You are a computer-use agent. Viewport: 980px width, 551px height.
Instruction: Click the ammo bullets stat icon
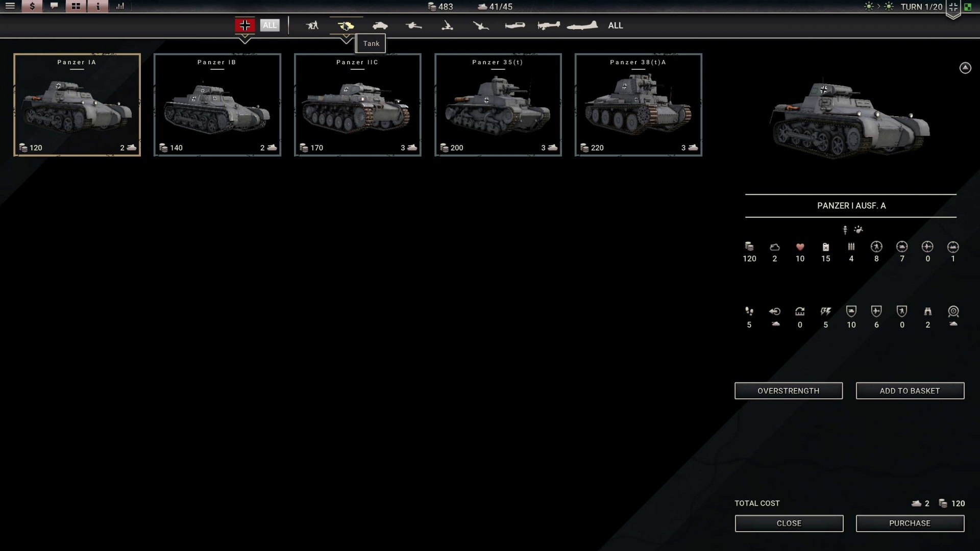[851, 247]
